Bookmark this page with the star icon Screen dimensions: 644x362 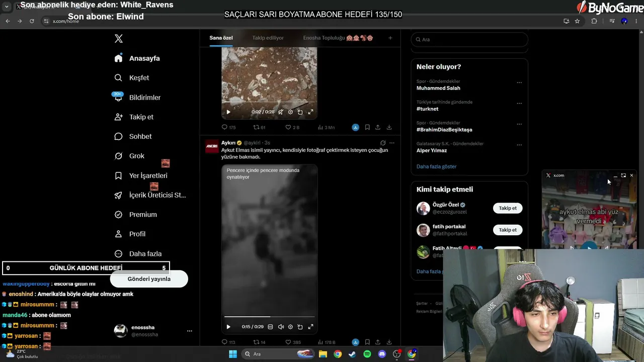tap(577, 21)
